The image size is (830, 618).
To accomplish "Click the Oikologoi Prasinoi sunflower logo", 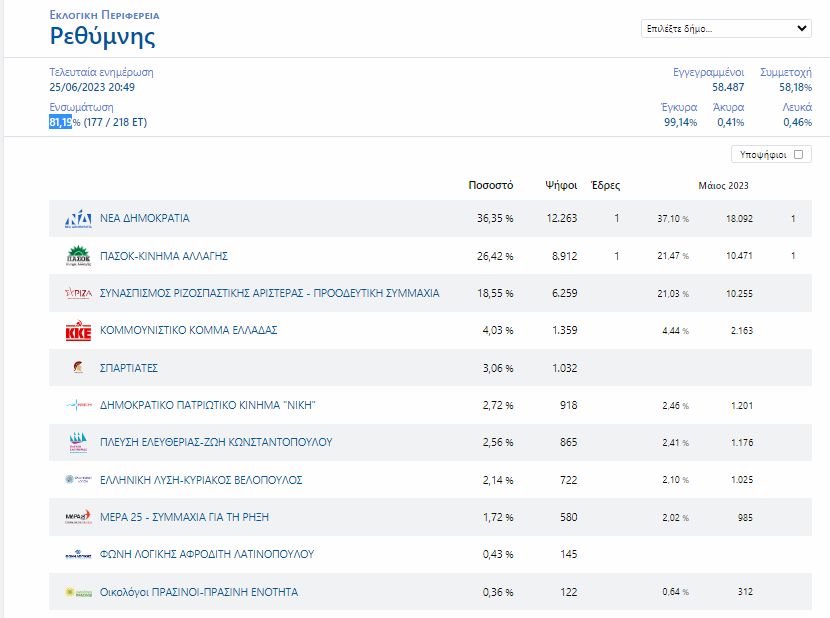I will 78,592.
